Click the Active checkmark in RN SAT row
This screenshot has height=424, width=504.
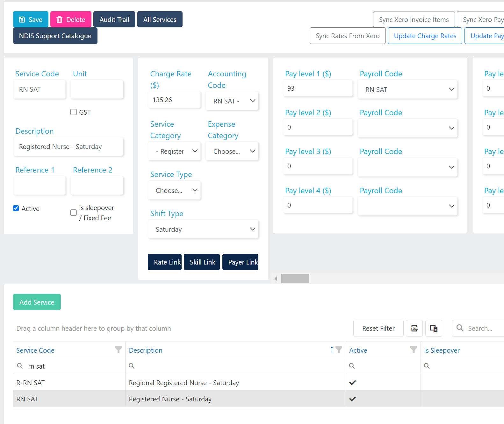pyautogui.click(x=352, y=399)
